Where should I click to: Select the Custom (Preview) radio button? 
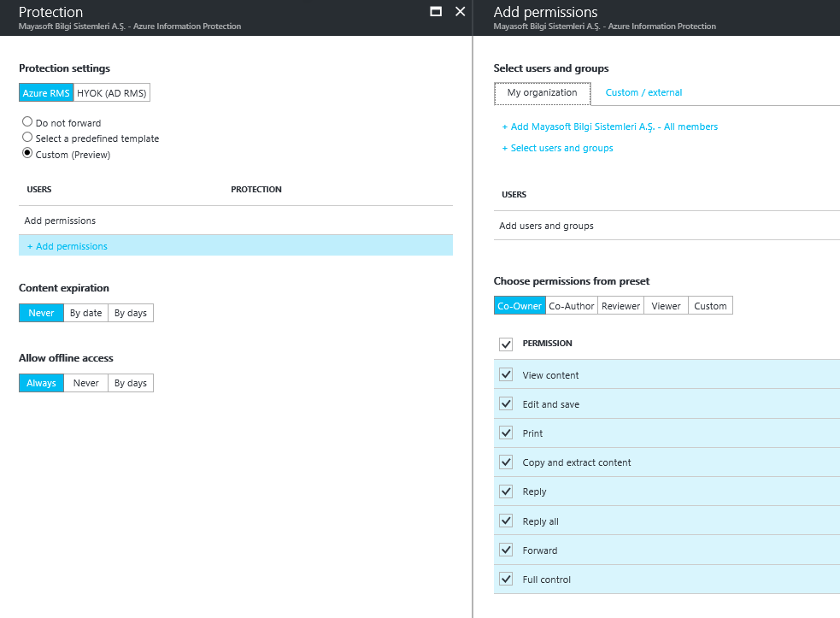pyautogui.click(x=27, y=153)
